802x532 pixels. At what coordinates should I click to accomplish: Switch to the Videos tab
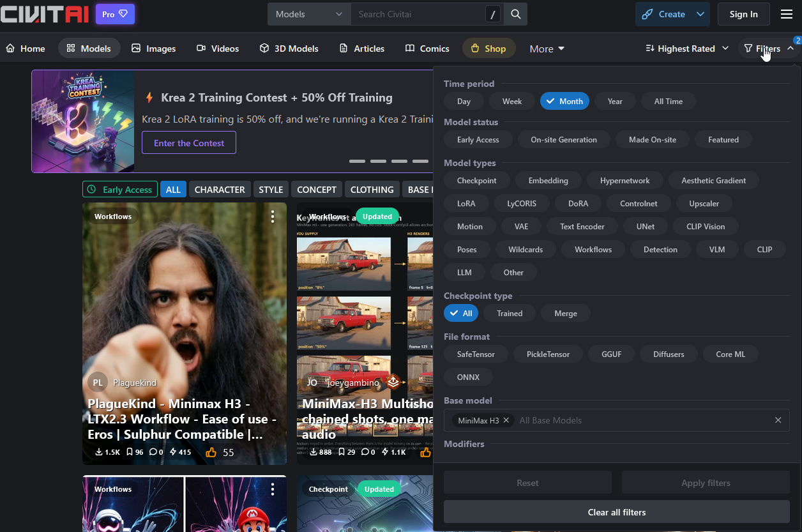218,49
